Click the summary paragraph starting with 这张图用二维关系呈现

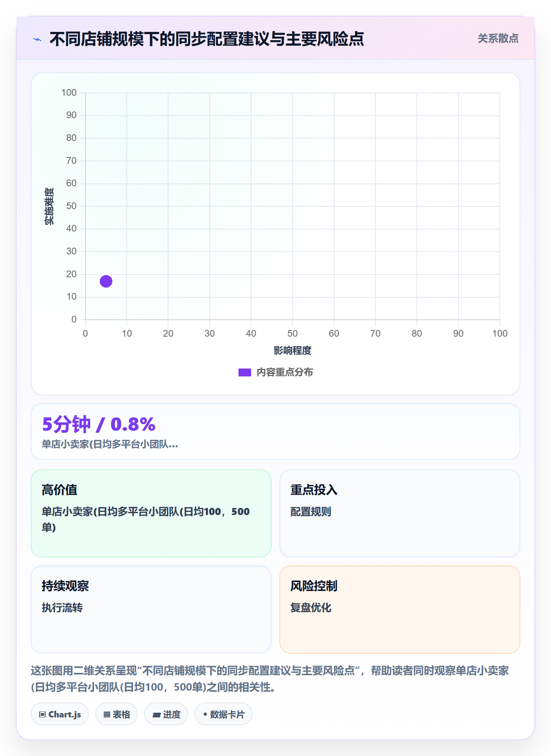pyautogui.click(x=270, y=679)
